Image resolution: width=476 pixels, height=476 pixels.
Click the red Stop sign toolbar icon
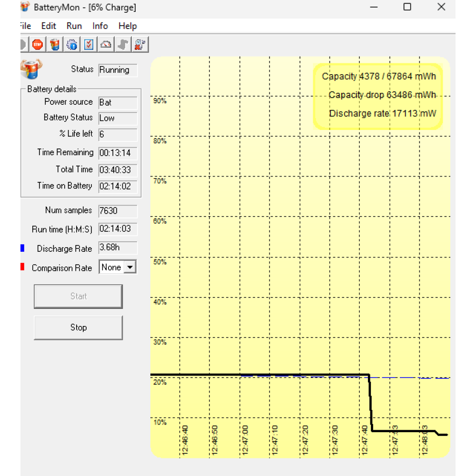38,45
